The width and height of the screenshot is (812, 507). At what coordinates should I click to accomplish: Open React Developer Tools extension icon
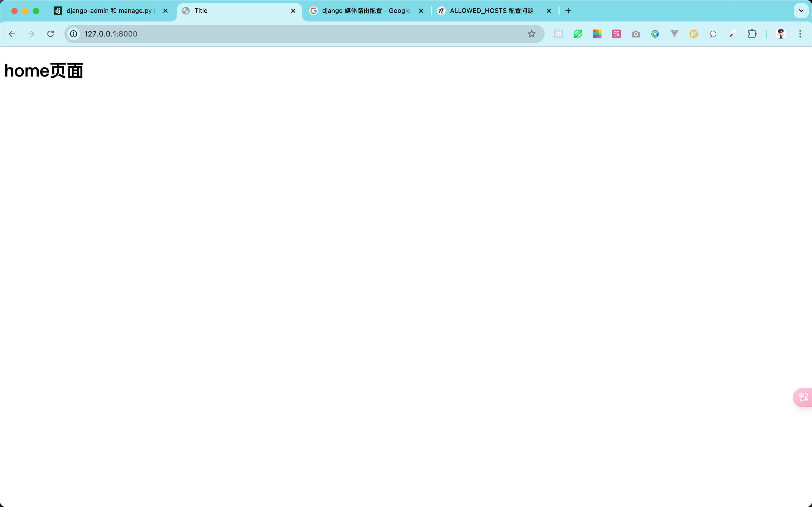coord(559,34)
